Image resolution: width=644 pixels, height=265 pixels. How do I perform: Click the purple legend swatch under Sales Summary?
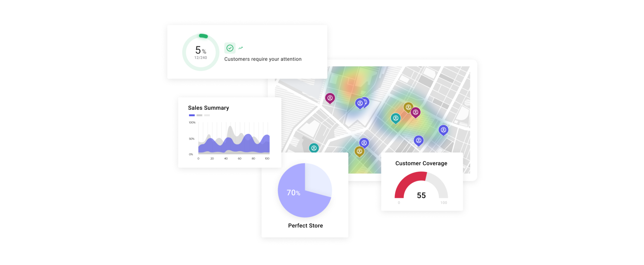[192, 115]
